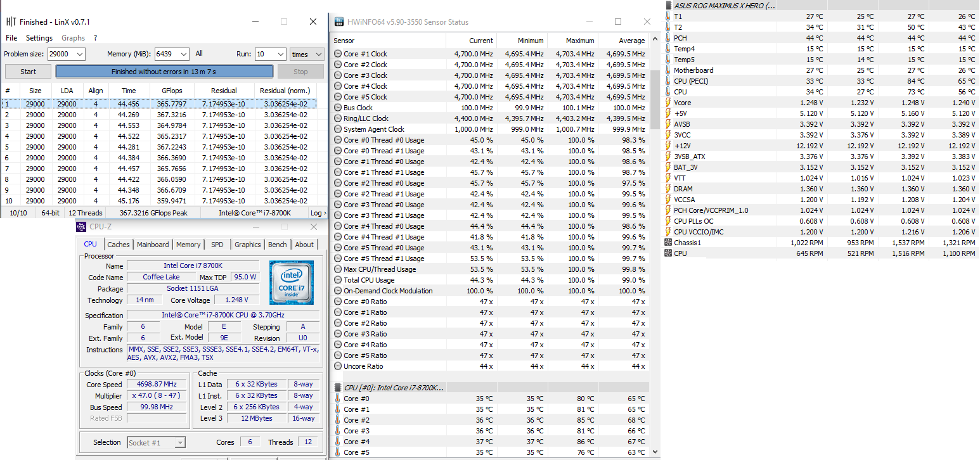Click the thermometer icon next to Motherboard
Screen dimensions: 980x460
pos(667,70)
